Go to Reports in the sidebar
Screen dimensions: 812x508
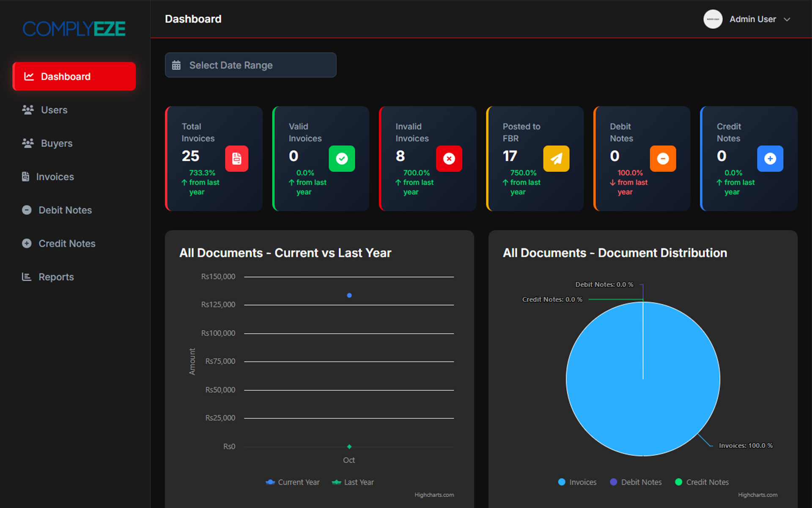point(56,277)
